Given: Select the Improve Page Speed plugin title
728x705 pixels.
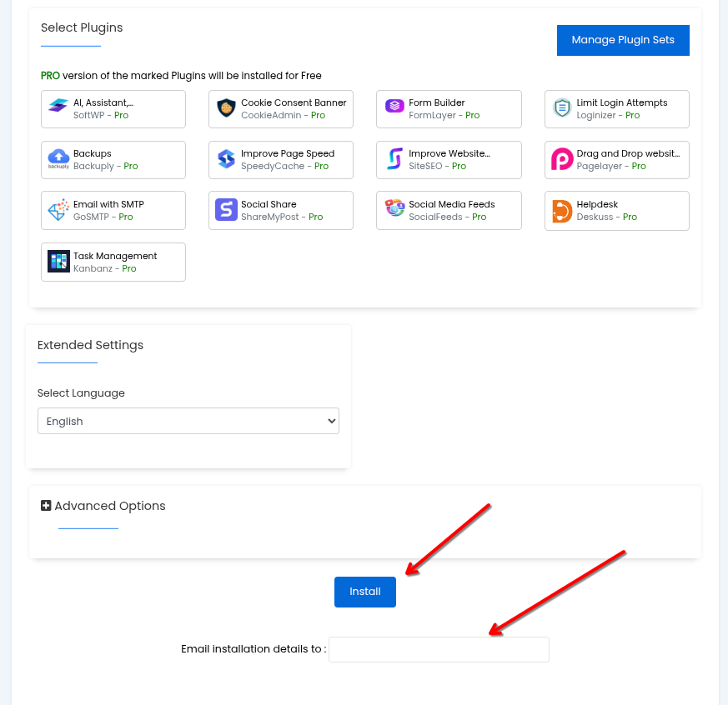Looking at the screenshot, I should coord(288,153).
